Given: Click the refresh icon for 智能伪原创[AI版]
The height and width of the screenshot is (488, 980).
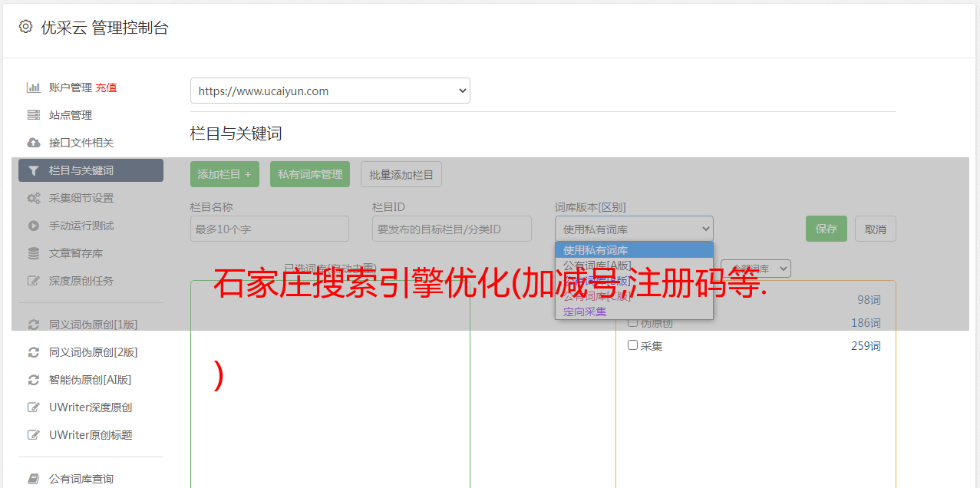Looking at the screenshot, I should pos(33,380).
